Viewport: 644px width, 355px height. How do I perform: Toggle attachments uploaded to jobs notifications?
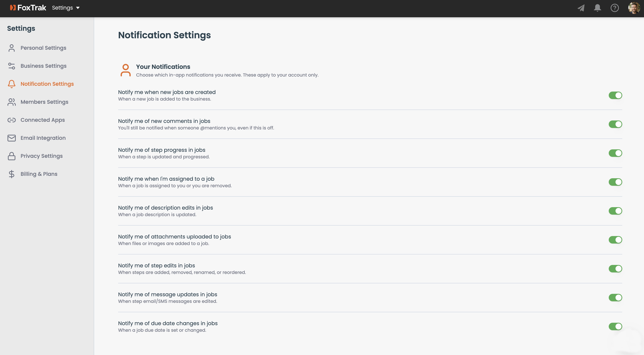pyautogui.click(x=615, y=240)
